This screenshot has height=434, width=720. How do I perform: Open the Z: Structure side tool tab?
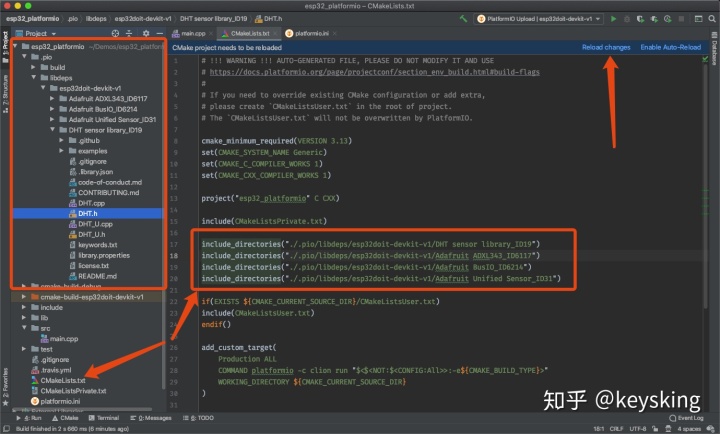[6, 93]
